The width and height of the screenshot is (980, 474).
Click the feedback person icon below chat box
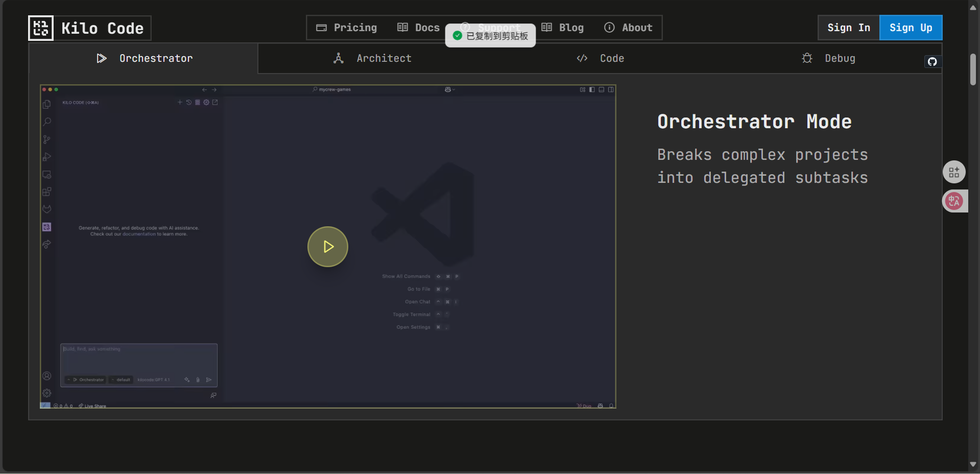point(213,395)
